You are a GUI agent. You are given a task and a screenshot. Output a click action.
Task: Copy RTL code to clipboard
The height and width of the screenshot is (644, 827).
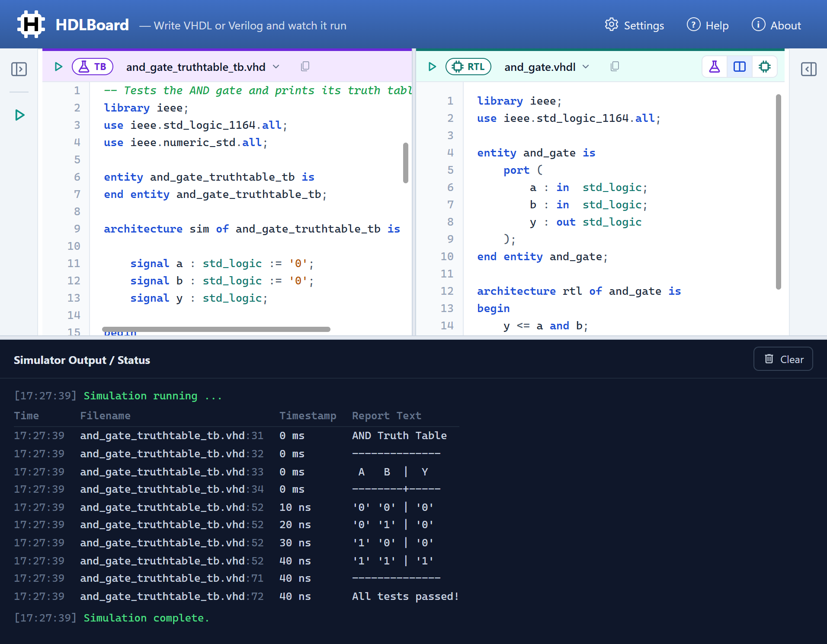(615, 66)
